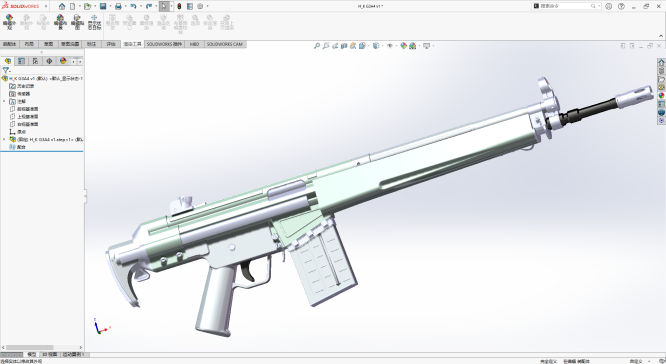Toggle Hide/Show Items eye icon

point(390,46)
